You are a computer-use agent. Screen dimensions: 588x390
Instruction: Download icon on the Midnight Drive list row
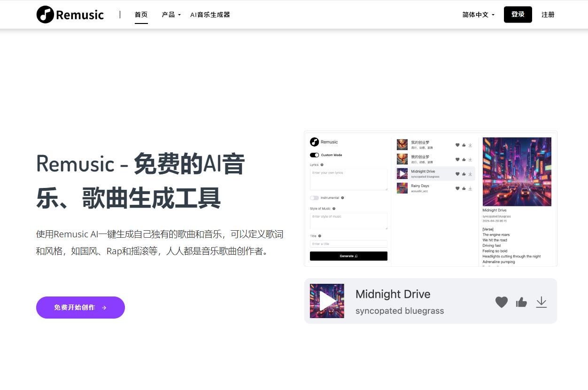tap(470, 174)
